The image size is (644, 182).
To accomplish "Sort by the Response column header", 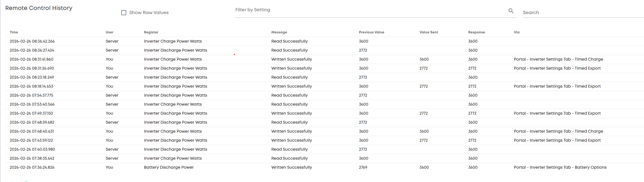I will point(477,32).
